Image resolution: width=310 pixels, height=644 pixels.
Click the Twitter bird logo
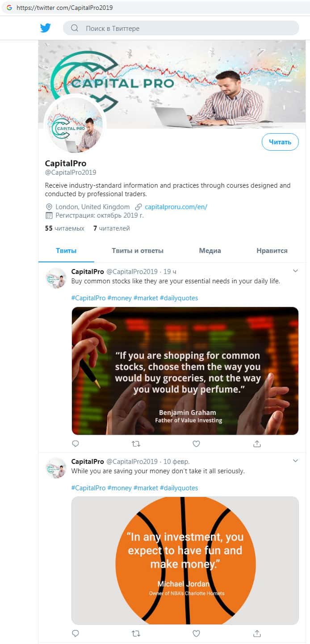point(45,28)
